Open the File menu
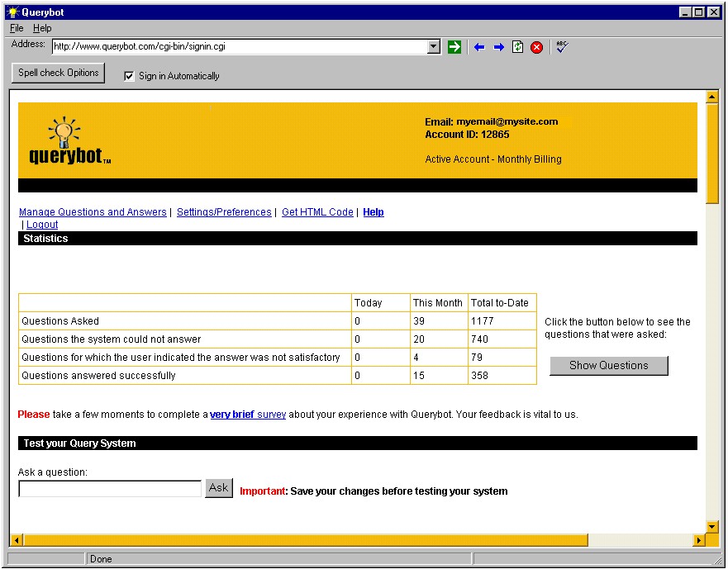This screenshot has height=569, width=728. 17,28
